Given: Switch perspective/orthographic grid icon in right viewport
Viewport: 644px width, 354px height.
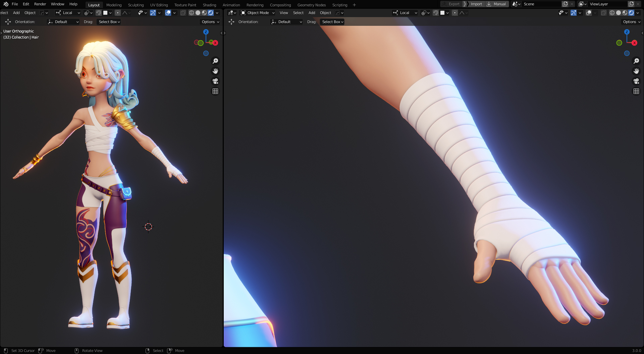Looking at the screenshot, I should (x=636, y=91).
